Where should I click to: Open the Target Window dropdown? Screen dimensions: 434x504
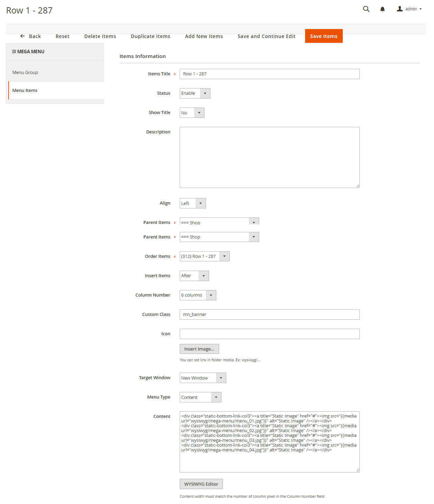tap(202, 378)
